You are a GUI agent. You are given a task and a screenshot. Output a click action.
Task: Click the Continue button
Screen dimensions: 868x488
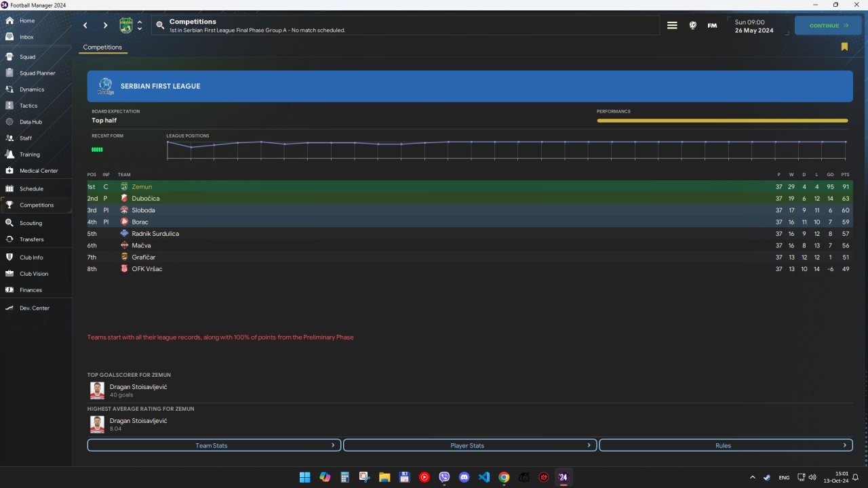point(828,26)
